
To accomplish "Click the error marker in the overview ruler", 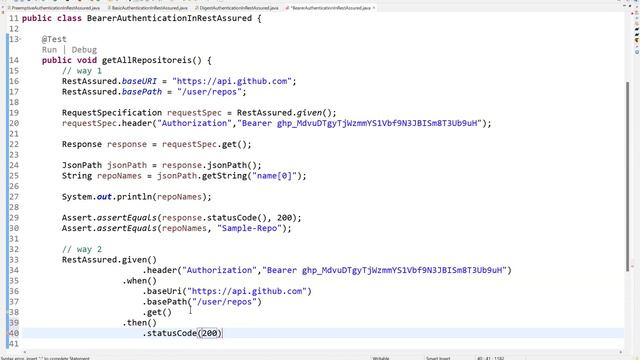I will click(632, 267).
